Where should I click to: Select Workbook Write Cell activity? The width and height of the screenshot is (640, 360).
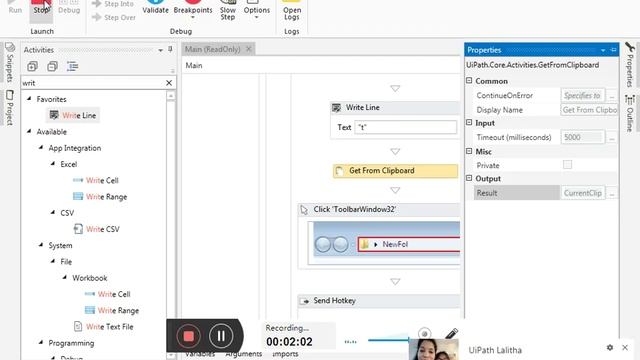click(107, 294)
